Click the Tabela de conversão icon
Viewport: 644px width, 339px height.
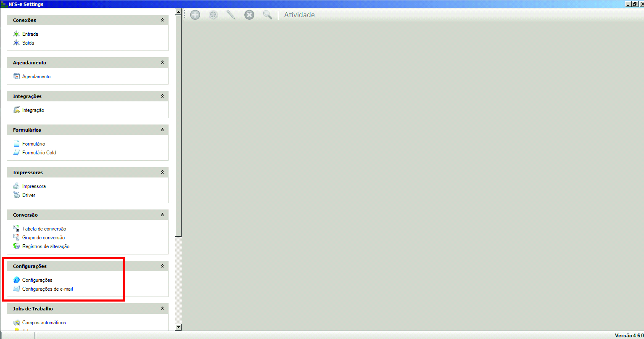pos(16,229)
